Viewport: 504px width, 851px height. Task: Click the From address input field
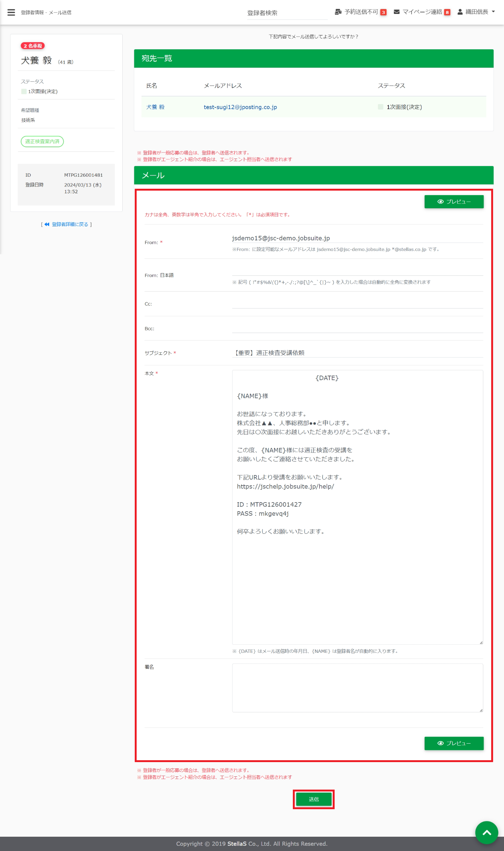[357, 238]
